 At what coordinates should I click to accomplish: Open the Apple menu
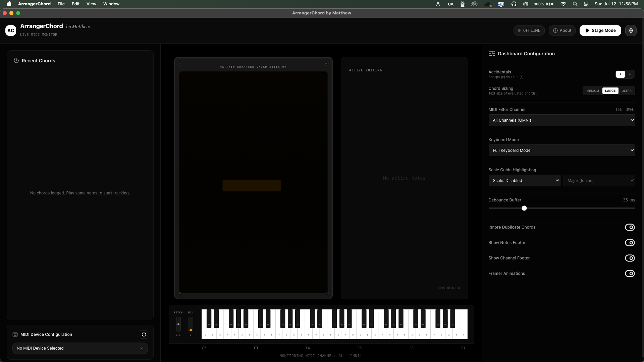(x=9, y=4)
